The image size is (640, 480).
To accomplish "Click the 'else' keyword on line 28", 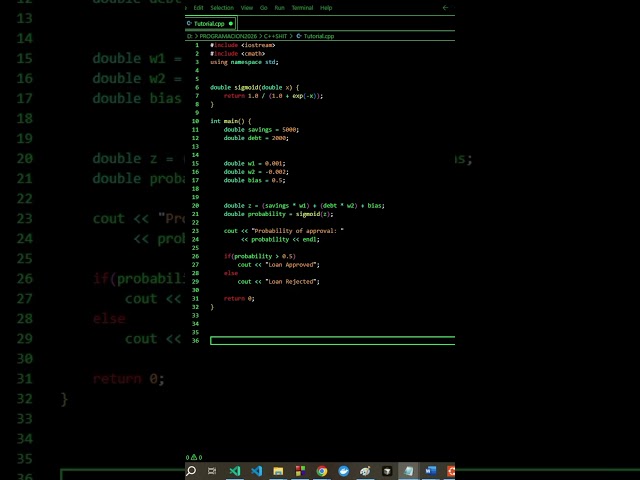I will (x=231, y=273).
